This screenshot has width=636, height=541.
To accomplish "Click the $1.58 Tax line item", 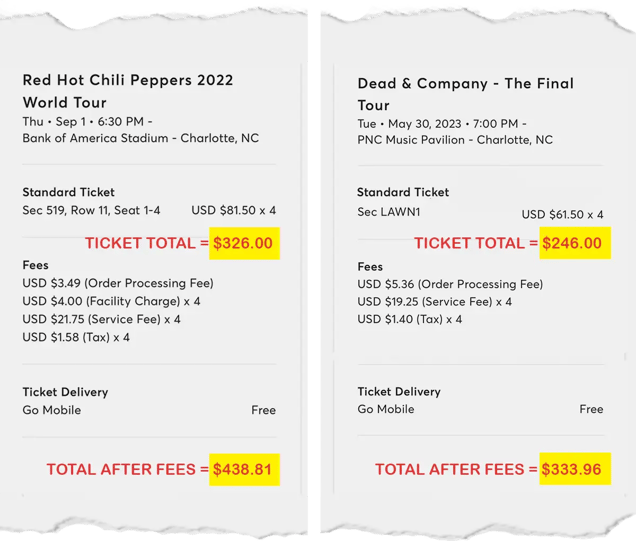I will point(76,337).
